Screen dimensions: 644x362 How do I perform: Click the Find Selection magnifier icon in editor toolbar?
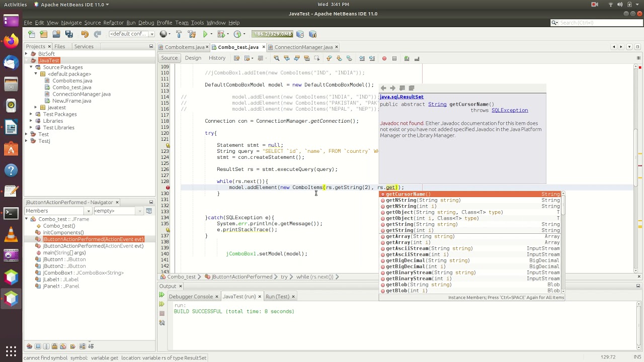tap(276, 58)
